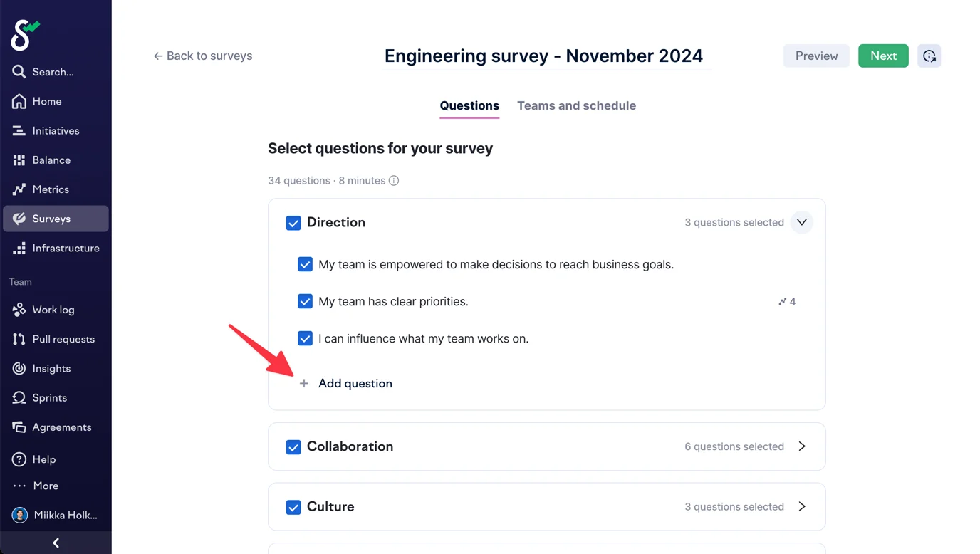Expand the Collaboration section

pos(801,446)
